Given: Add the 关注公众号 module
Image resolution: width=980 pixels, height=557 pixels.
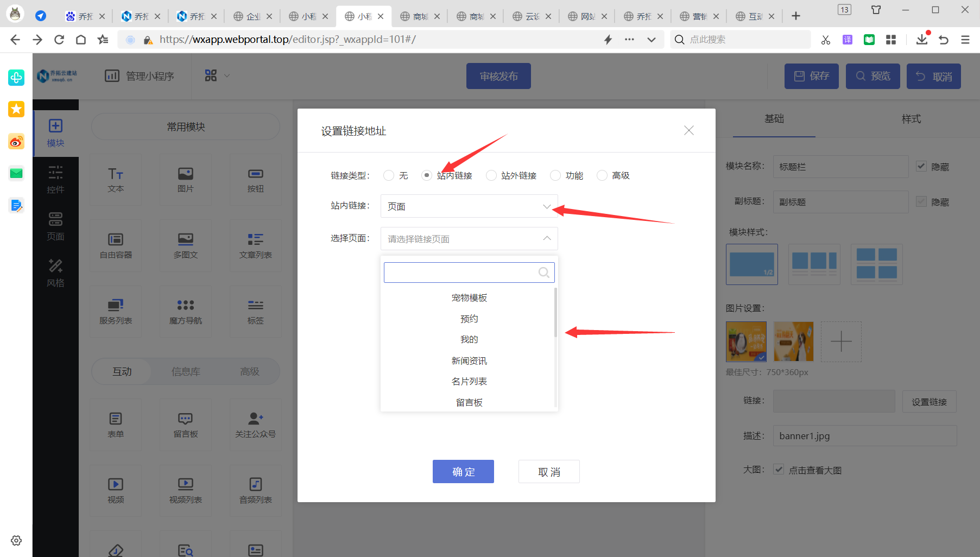Looking at the screenshot, I should coord(256,425).
